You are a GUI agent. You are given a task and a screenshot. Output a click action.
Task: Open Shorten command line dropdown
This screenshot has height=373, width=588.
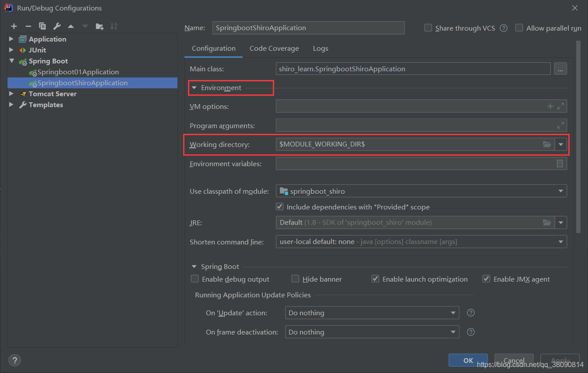pos(560,242)
